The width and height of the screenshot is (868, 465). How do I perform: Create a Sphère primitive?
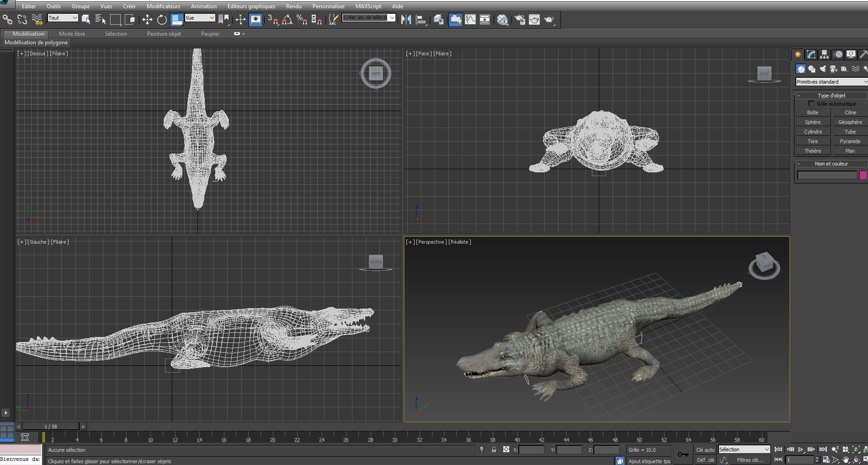[x=813, y=122]
